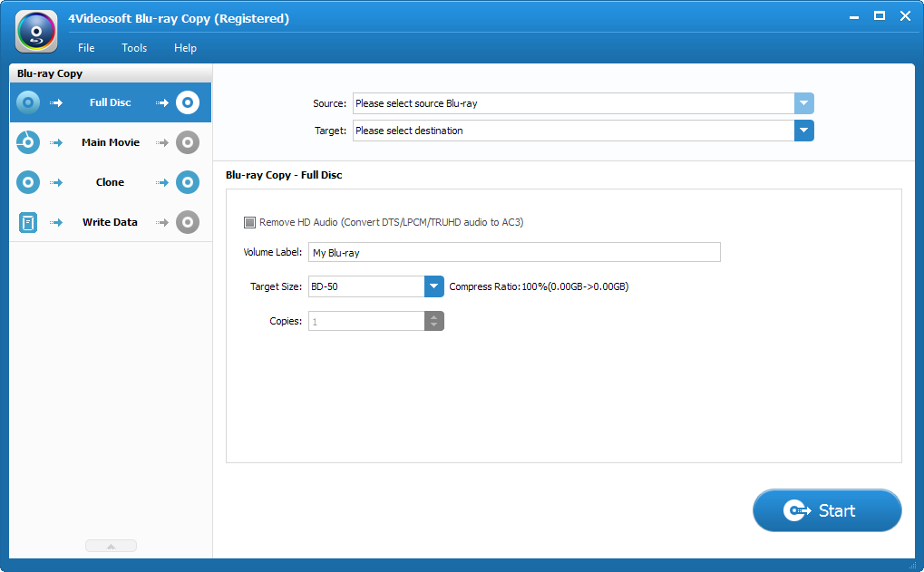Decrease the Copies count with down arrow

tap(433, 325)
